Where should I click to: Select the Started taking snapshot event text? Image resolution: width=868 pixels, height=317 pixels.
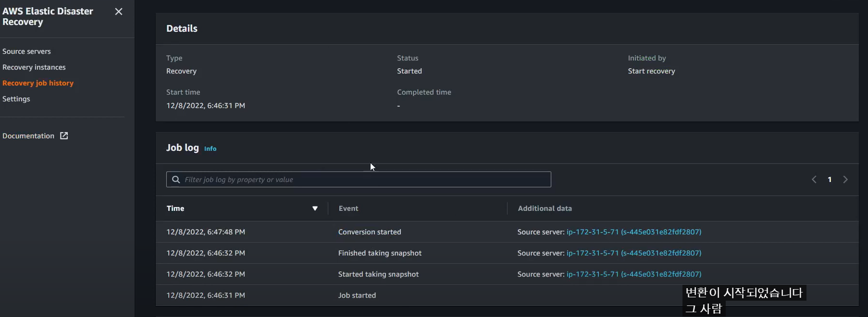tap(378, 274)
